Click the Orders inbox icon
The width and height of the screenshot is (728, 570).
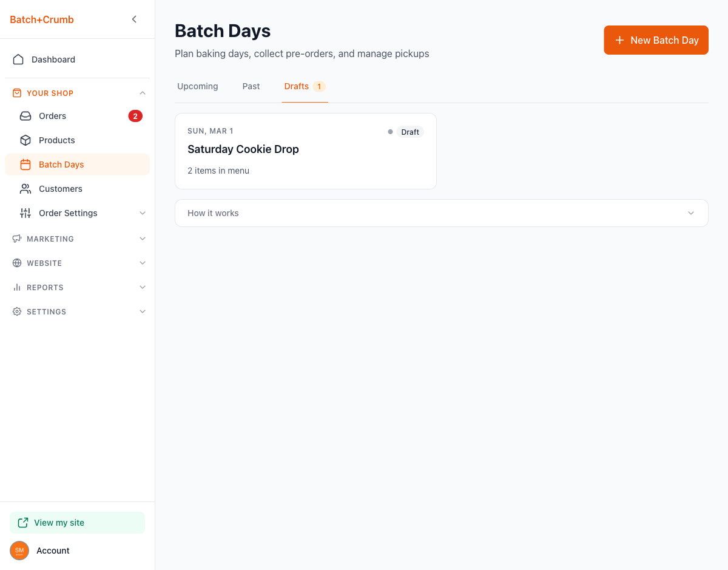[25, 116]
